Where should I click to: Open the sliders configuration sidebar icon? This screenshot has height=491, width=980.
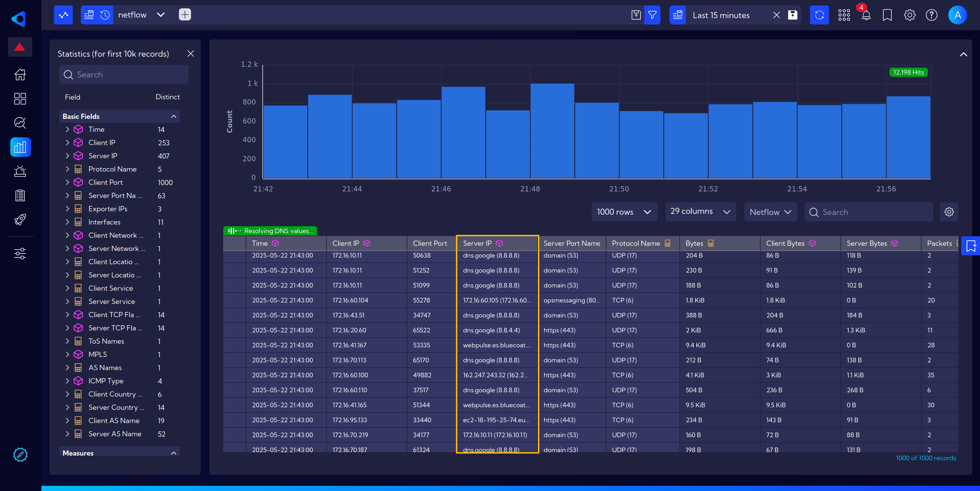coord(20,254)
